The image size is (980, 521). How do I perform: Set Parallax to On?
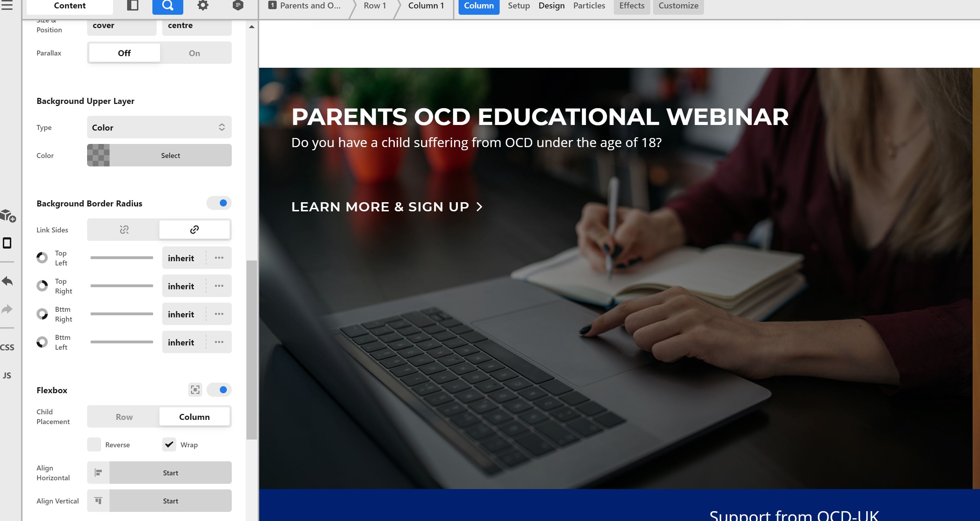(x=195, y=53)
